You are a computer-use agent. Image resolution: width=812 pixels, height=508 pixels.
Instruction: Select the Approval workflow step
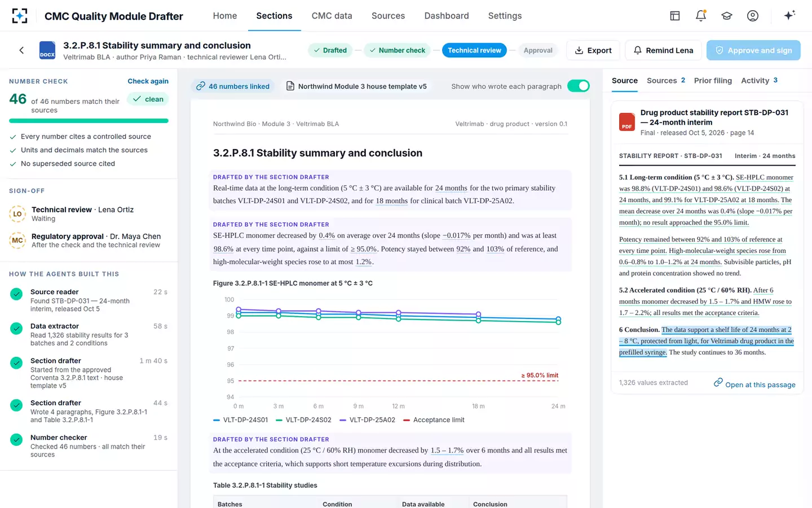point(538,50)
